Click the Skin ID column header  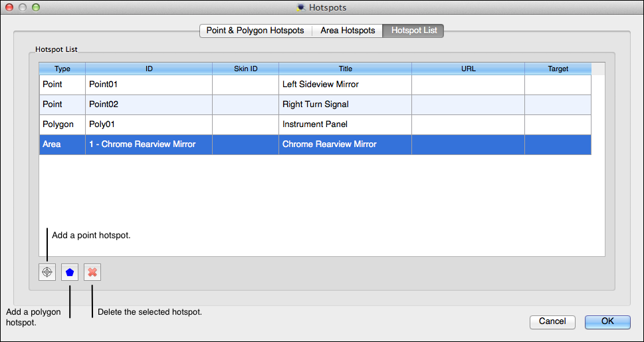[245, 69]
